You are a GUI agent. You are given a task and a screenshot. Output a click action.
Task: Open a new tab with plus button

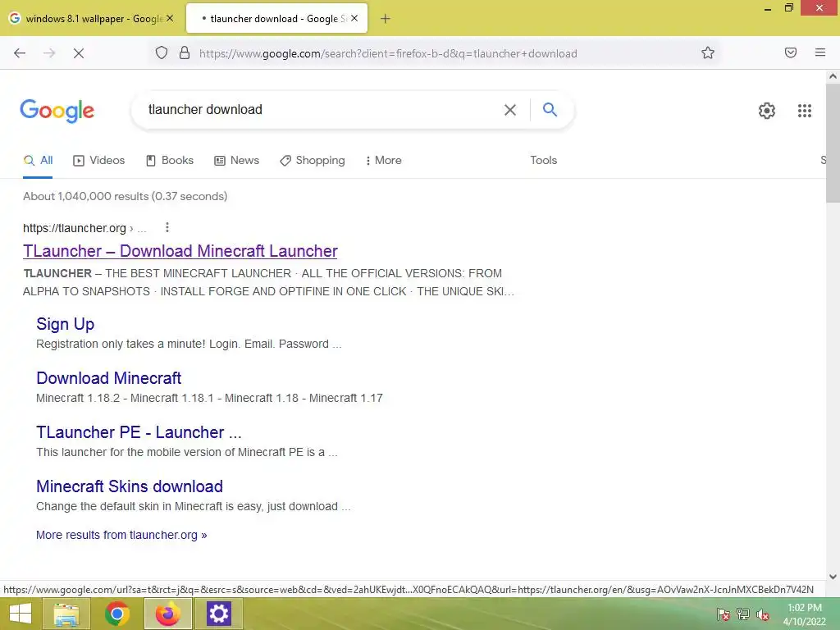pyautogui.click(x=386, y=19)
